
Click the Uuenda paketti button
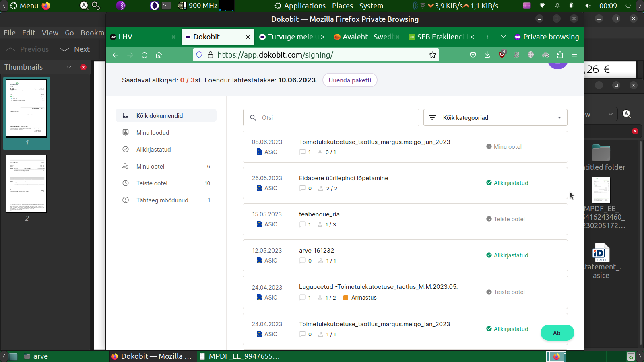tap(350, 80)
